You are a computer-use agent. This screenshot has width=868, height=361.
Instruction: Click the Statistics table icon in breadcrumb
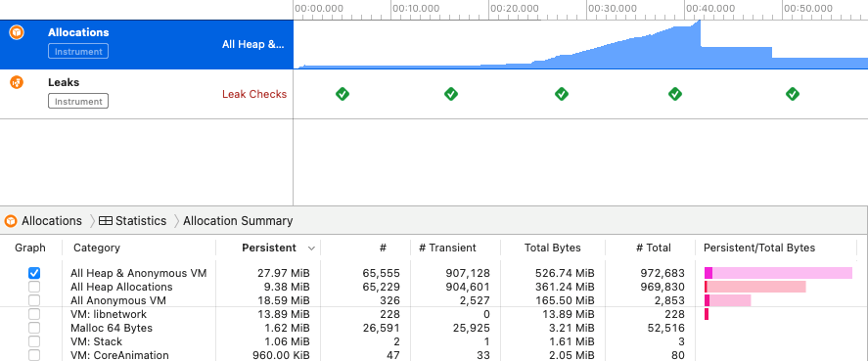(105, 221)
